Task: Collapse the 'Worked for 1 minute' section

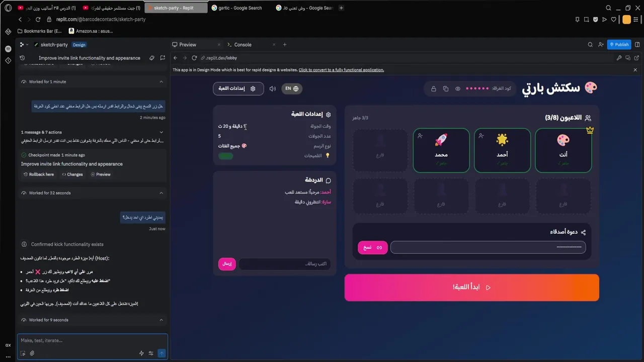Action: [162, 81]
